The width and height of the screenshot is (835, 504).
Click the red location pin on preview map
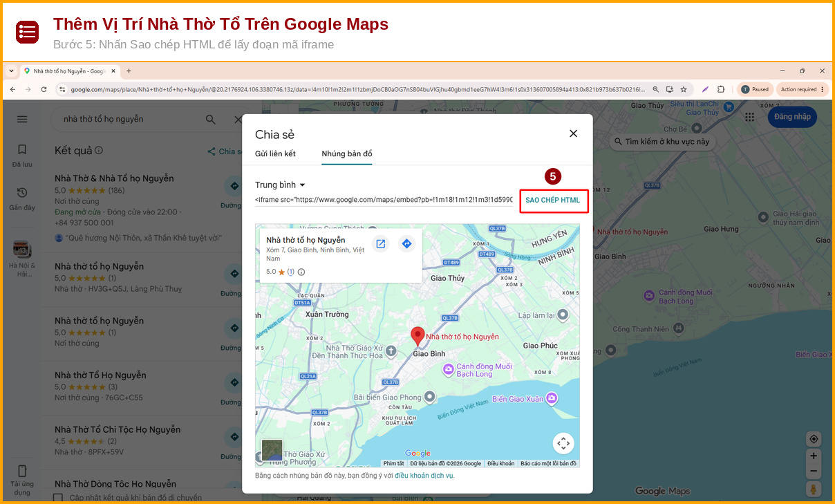(x=417, y=337)
